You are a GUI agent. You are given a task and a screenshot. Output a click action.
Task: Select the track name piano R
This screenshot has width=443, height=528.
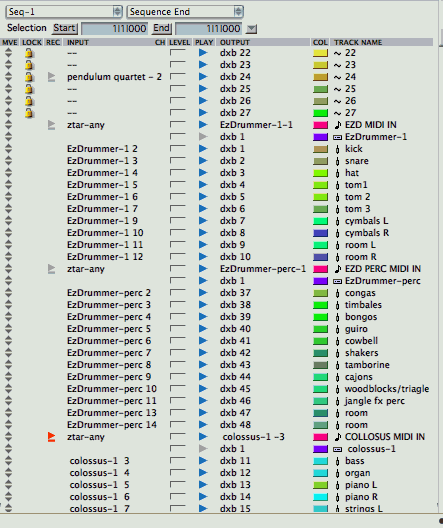point(361,497)
